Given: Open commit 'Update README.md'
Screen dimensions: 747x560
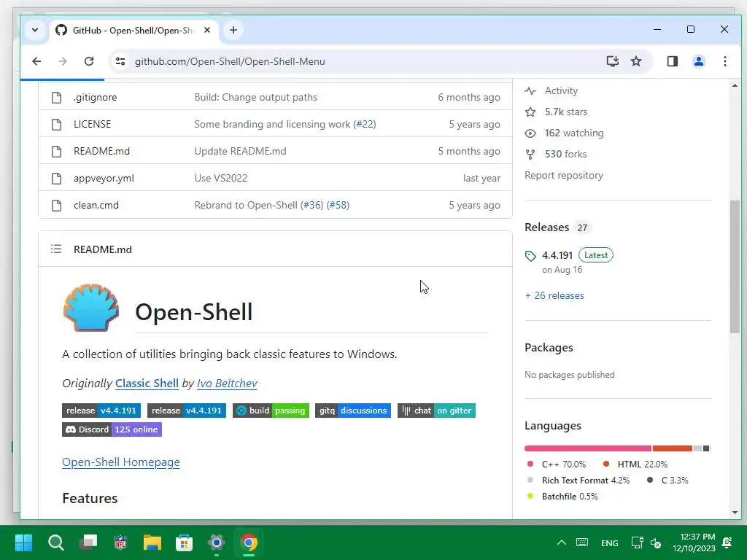Looking at the screenshot, I should pyautogui.click(x=240, y=152).
